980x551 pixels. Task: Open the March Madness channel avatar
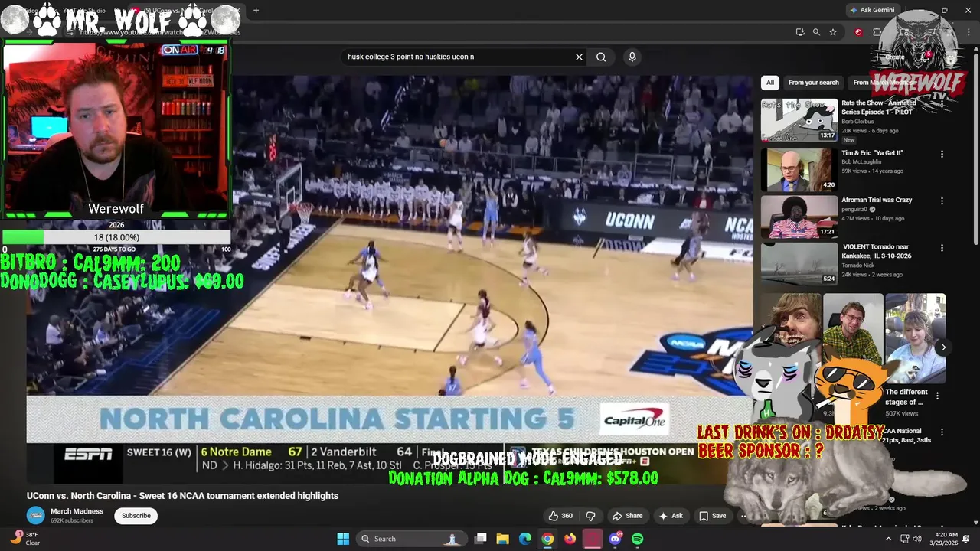[x=36, y=515]
